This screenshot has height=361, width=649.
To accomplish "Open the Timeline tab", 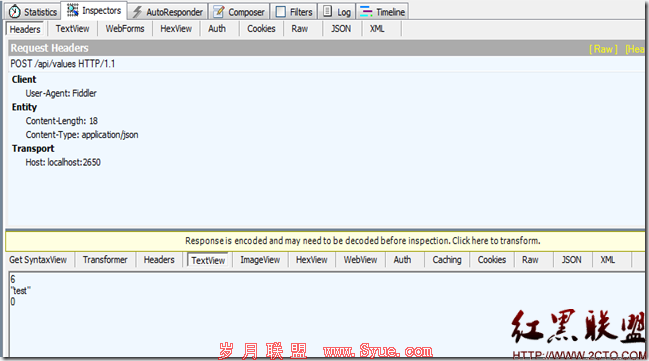I will coord(382,12).
